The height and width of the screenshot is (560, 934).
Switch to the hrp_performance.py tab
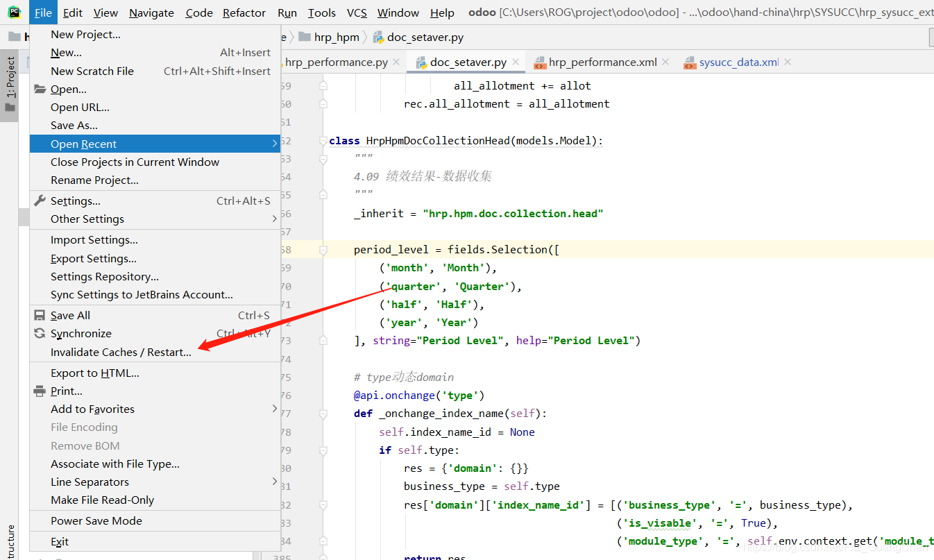335,62
